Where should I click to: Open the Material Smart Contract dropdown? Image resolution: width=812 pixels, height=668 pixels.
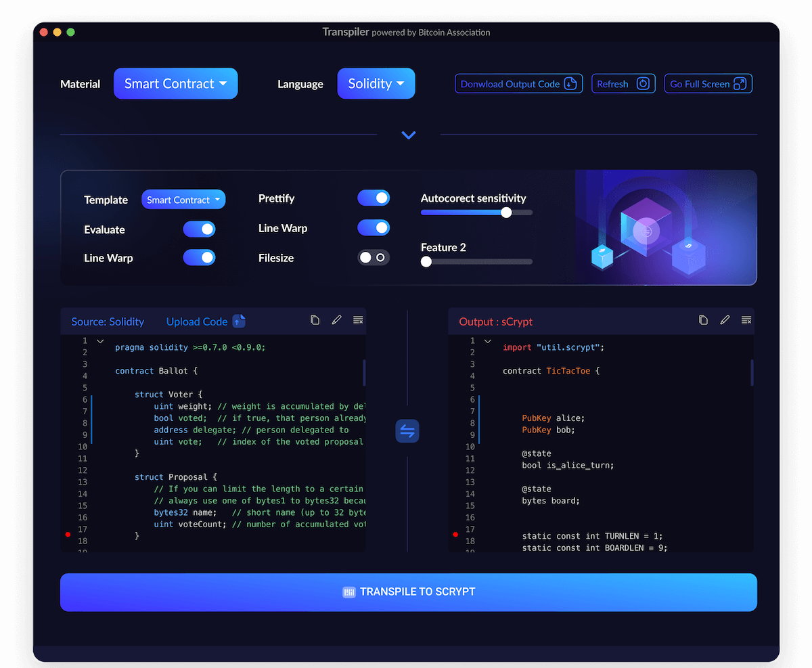(x=175, y=84)
